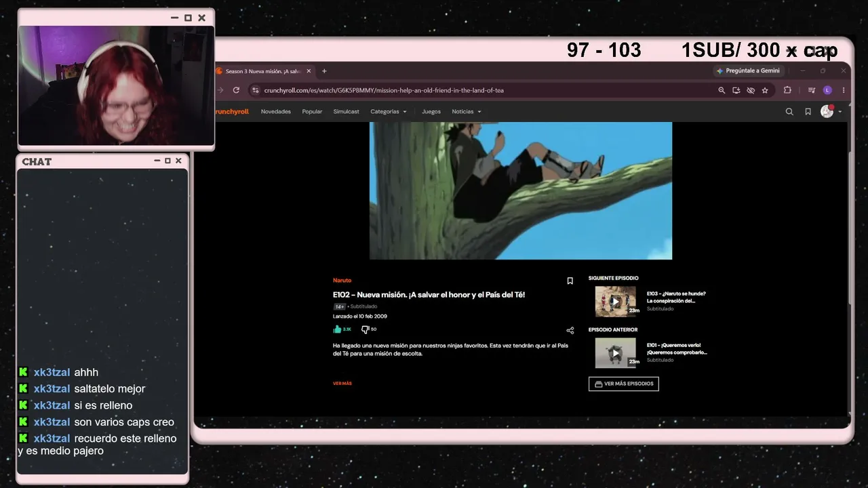
Task: Click chat message 'si es relleno'
Action: point(103,405)
